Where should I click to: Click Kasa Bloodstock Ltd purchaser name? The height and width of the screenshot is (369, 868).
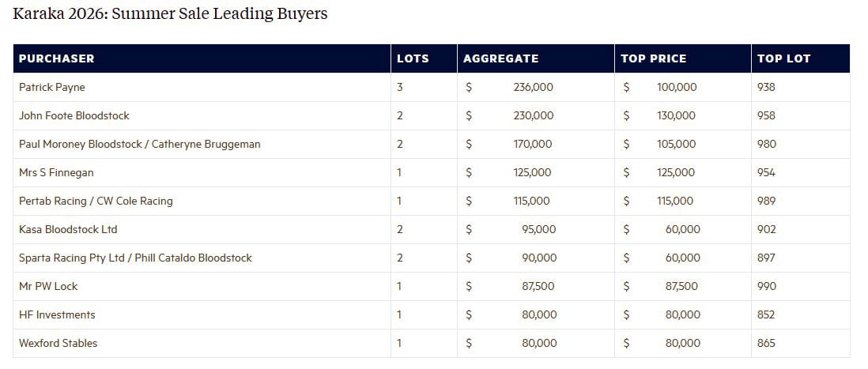pyautogui.click(x=68, y=229)
